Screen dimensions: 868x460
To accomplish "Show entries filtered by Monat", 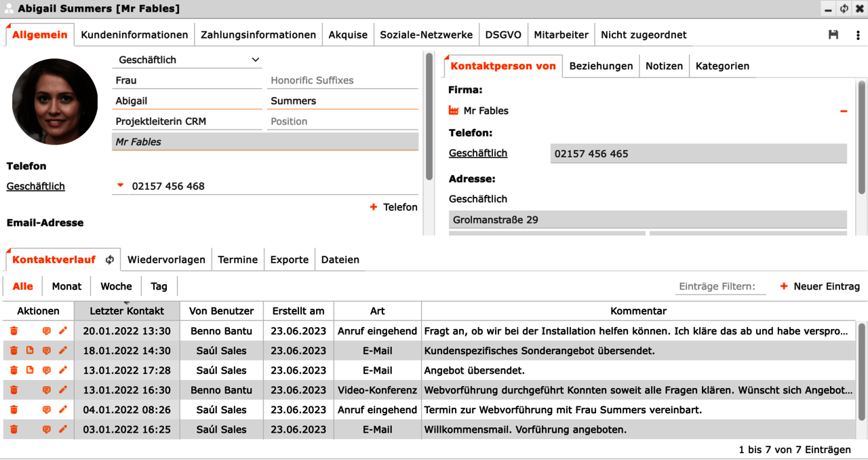I will pyautogui.click(x=66, y=286).
